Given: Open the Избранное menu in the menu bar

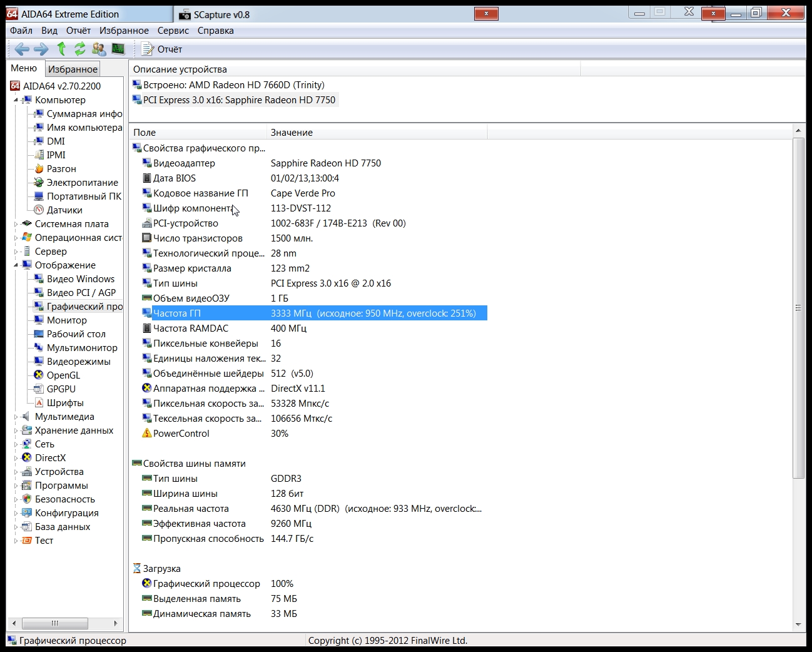Looking at the screenshot, I should click(x=124, y=31).
